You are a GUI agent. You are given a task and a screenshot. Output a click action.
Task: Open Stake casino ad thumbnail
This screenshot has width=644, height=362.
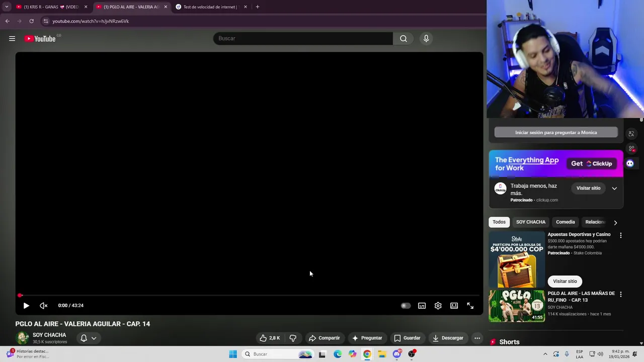point(517,259)
